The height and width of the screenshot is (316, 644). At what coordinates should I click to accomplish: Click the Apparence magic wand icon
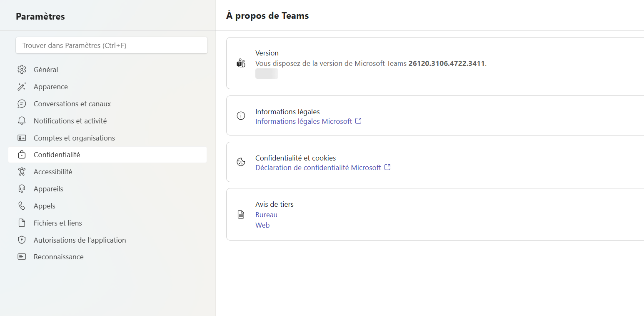(x=22, y=87)
